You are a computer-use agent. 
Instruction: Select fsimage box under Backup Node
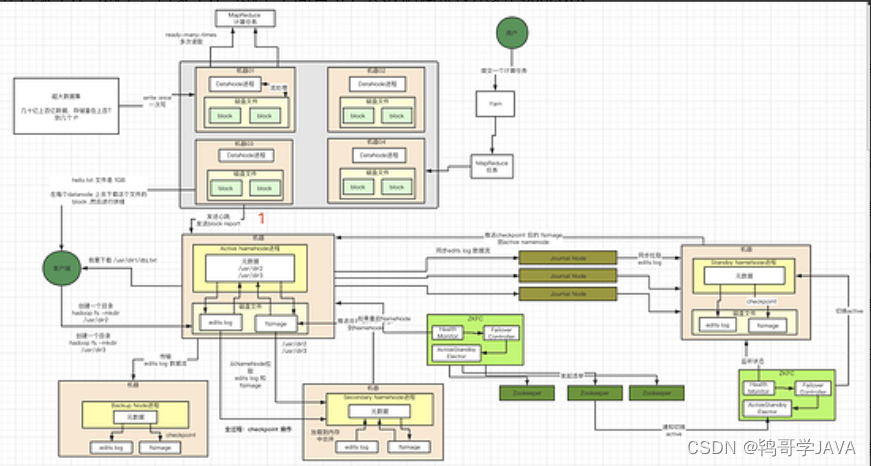(160, 447)
